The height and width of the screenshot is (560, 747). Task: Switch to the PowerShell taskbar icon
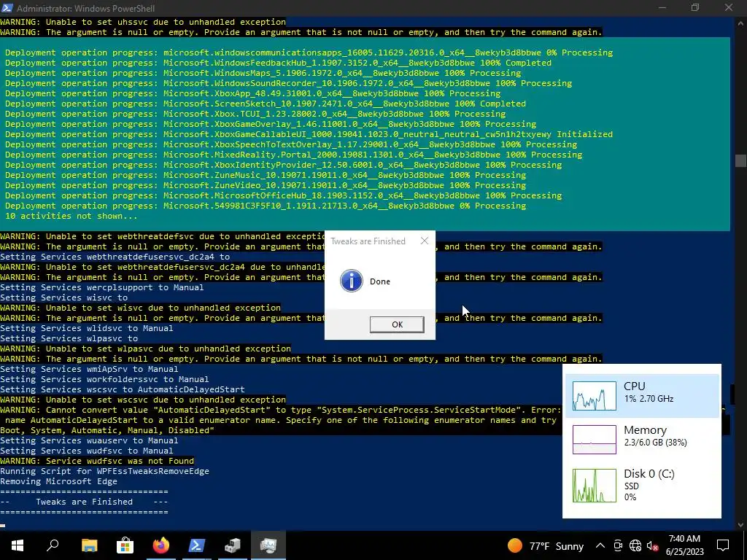(197, 545)
